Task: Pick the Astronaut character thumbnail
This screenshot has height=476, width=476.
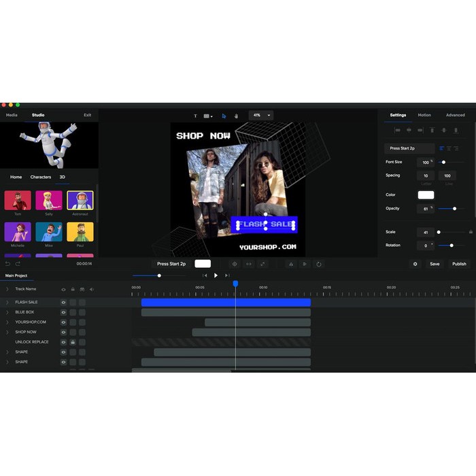Action: (80, 201)
